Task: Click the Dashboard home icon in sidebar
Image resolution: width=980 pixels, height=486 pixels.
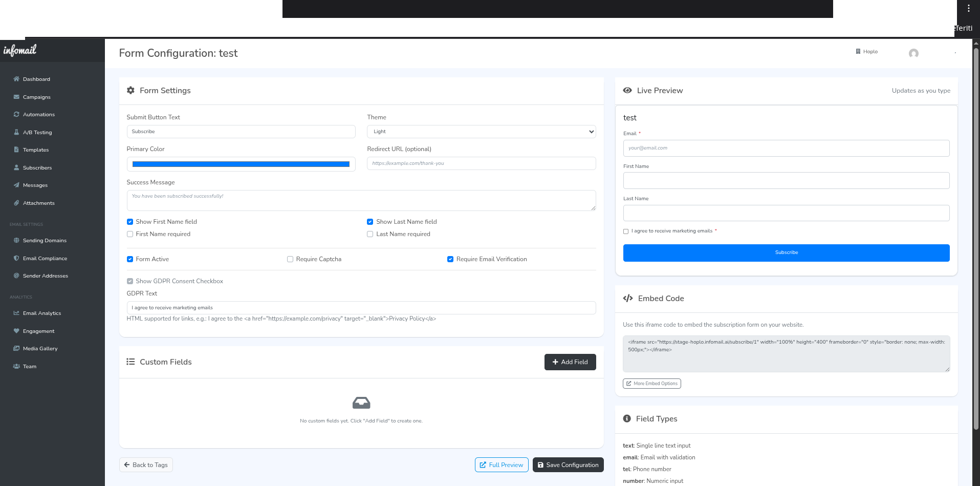Action: (16, 79)
